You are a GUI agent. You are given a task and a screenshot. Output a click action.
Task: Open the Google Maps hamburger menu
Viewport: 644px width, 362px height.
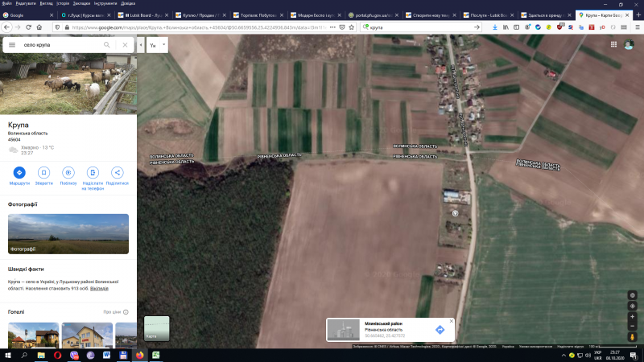click(12, 45)
